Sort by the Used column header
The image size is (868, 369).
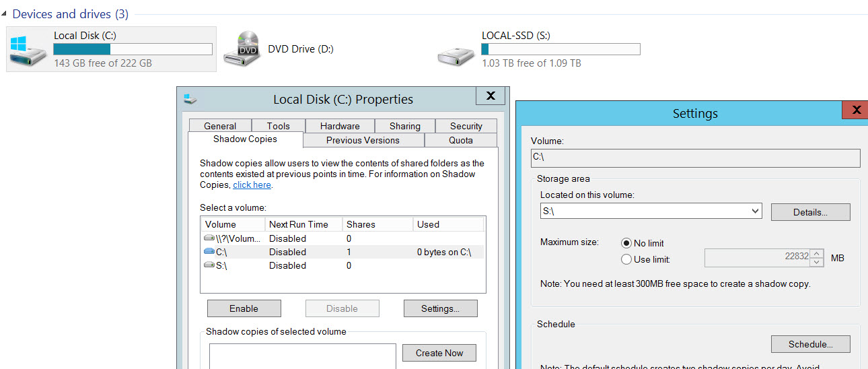[x=448, y=224]
